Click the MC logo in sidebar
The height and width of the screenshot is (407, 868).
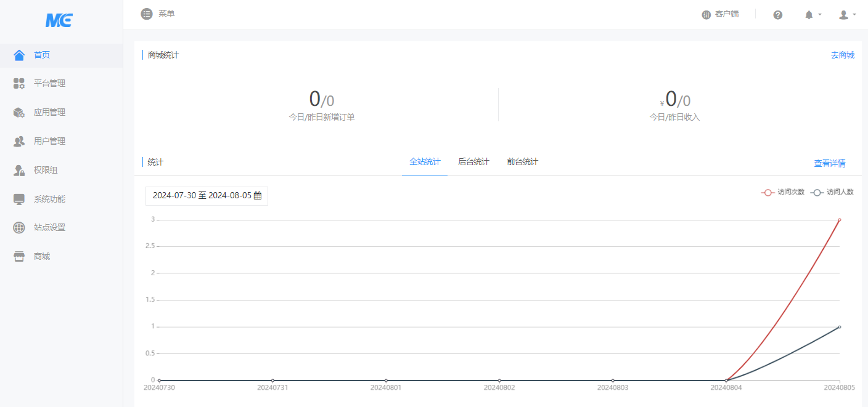[x=59, y=21]
